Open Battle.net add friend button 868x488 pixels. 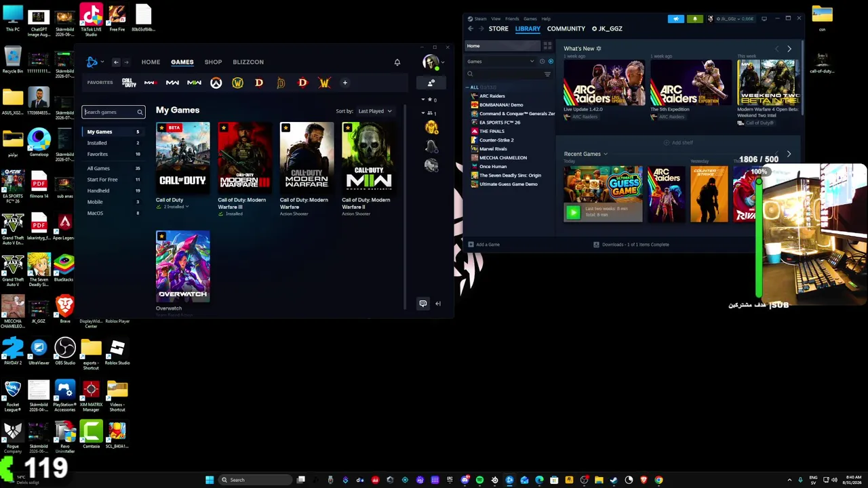click(x=431, y=83)
